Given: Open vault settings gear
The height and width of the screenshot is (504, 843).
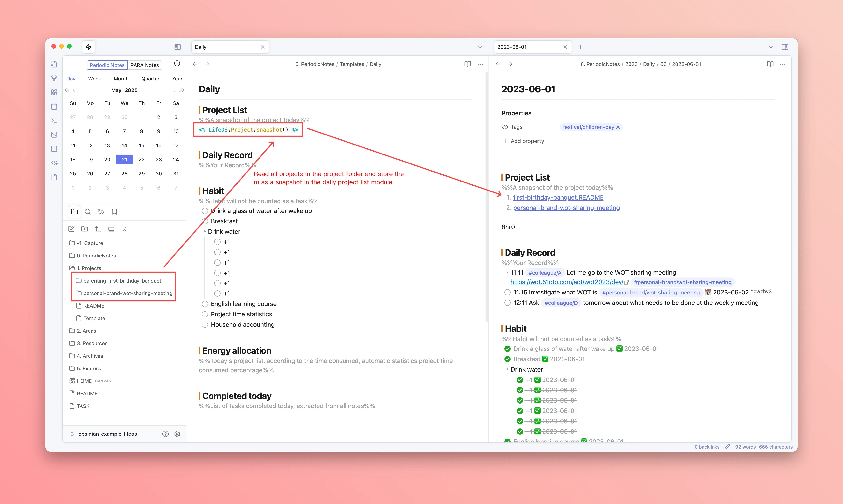Looking at the screenshot, I should coord(177,434).
